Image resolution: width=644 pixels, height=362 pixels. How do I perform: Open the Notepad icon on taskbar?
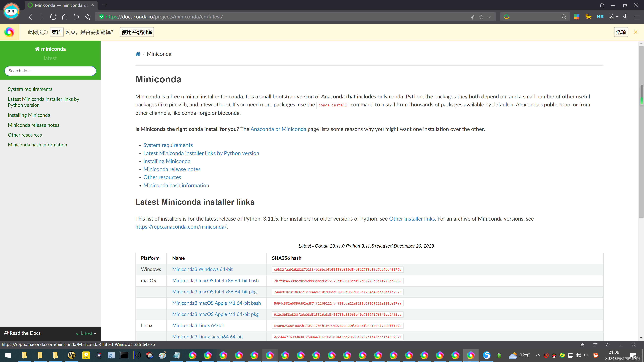click(x=176, y=355)
